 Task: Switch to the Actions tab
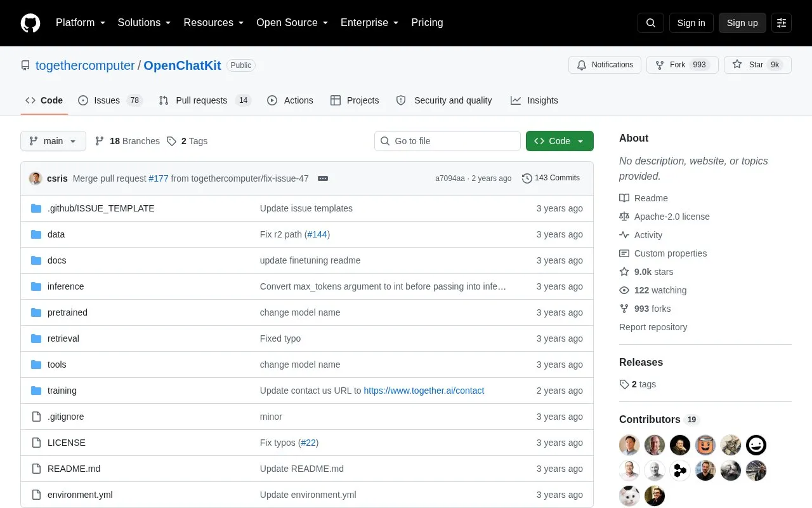pos(291,100)
